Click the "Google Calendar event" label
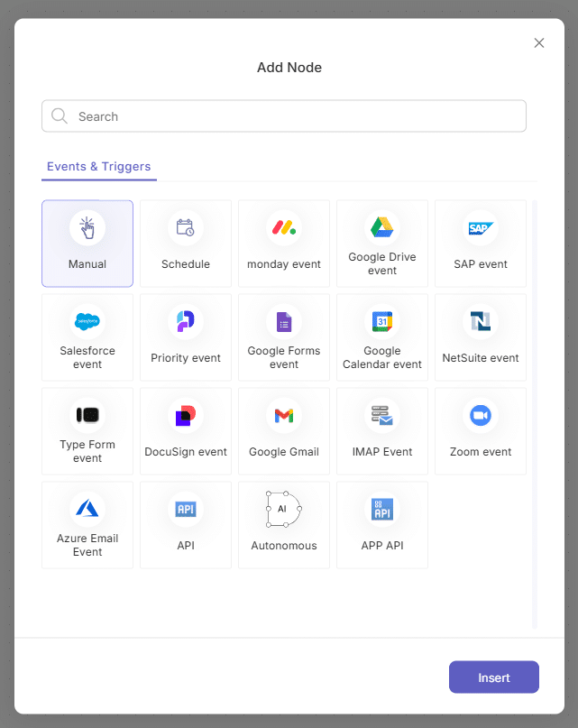578x728 pixels. pos(382,357)
